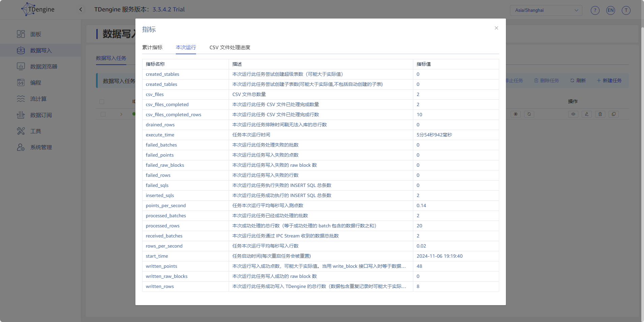644x322 pixels.
Task: Close the 指标 metrics dialog
Action: 496,28
